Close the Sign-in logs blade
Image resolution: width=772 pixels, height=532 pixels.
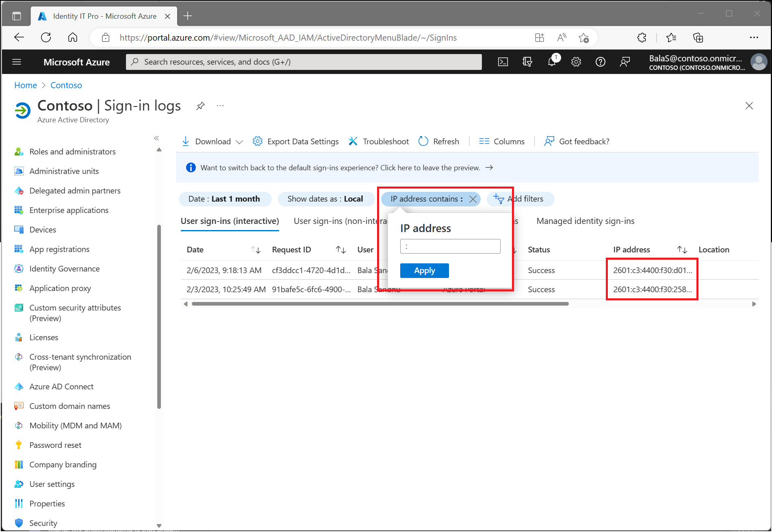point(749,106)
